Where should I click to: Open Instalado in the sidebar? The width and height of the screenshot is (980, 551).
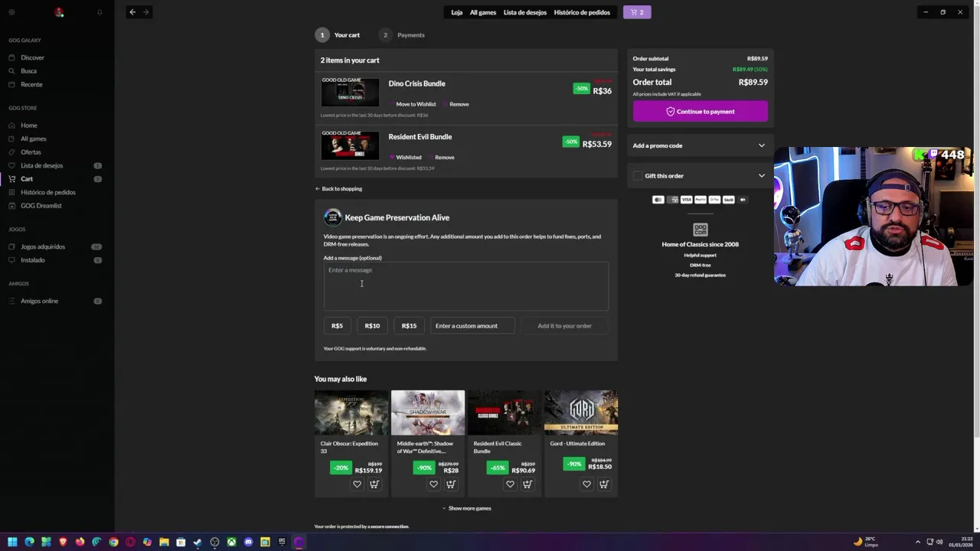pos(33,260)
